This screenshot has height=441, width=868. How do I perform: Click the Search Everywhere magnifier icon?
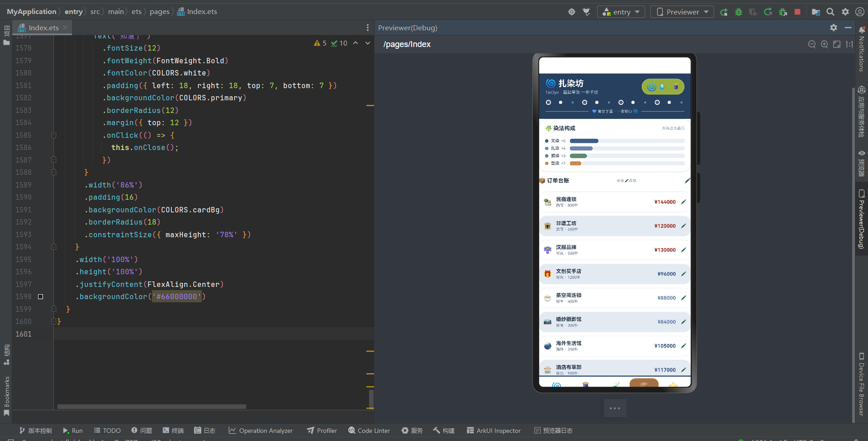(830, 12)
